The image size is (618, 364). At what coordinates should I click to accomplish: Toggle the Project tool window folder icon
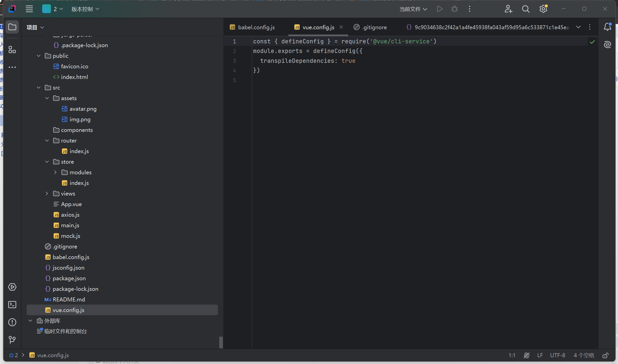[x=12, y=27]
